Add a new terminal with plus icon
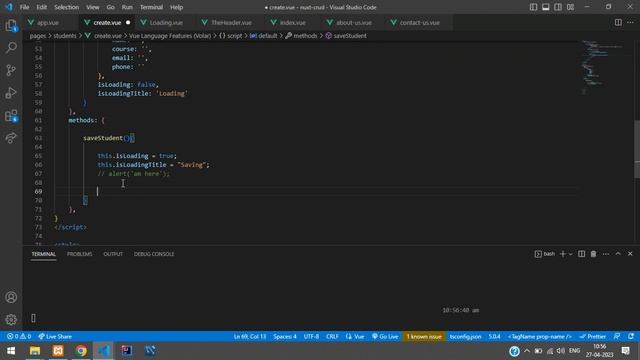640x360 pixels. tap(562, 254)
